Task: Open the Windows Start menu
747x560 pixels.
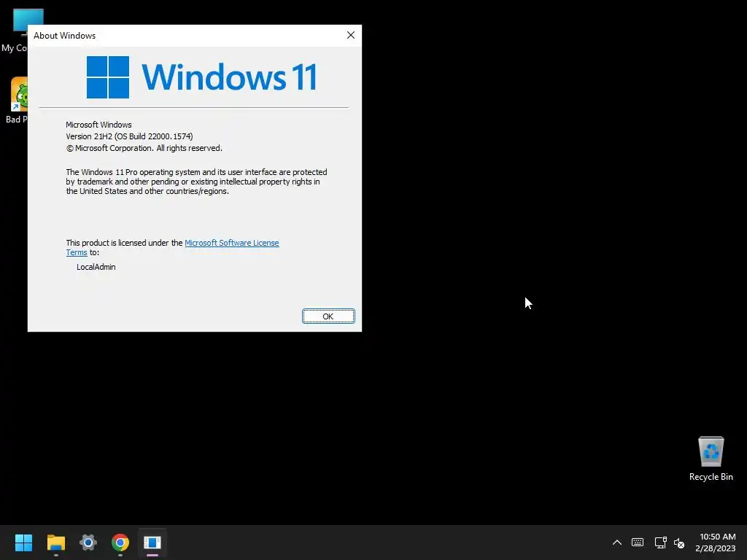Action: coord(23,542)
